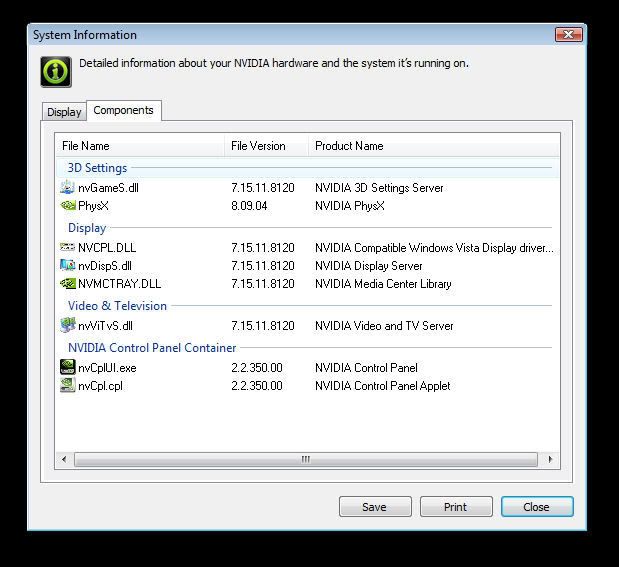
Task: Click nvDispS.dll version 7.15.11.8120
Action: 263,266
